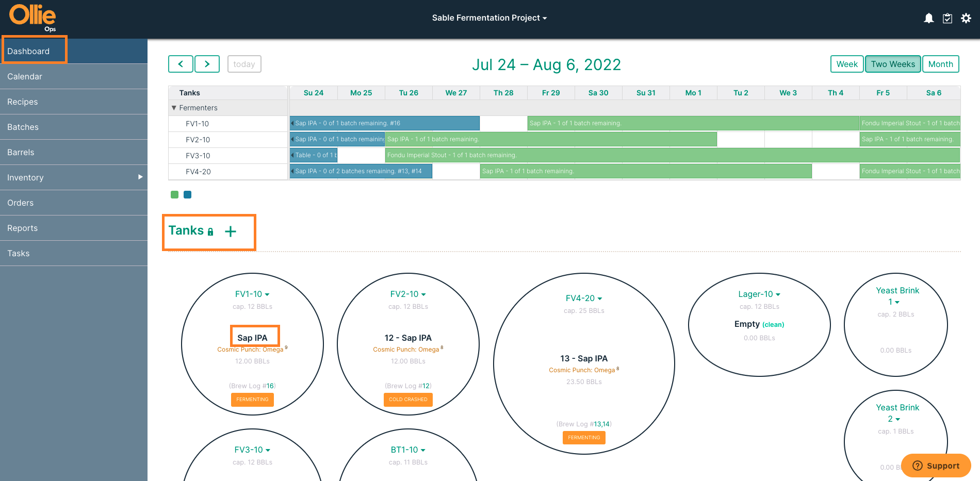Viewport: 980px width, 481px height.
Task: Switch schedule to Two Weeks view
Action: 893,64
